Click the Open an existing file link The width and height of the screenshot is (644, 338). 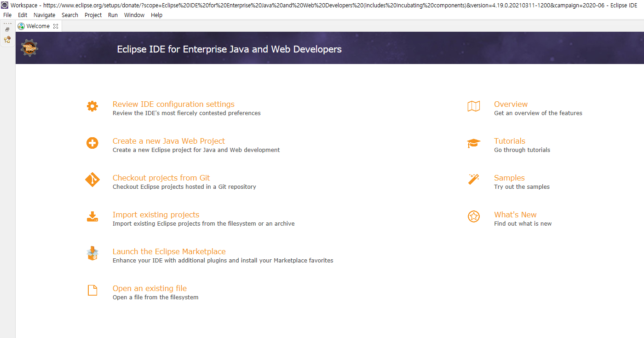pos(149,288)
